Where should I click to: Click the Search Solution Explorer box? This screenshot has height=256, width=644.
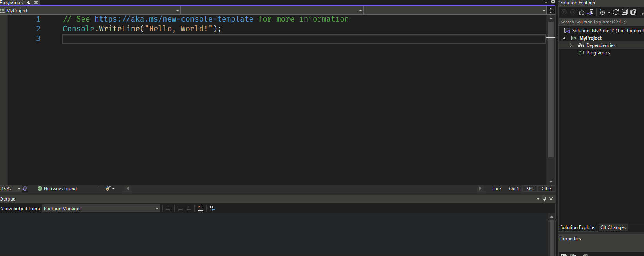point(601,22)
